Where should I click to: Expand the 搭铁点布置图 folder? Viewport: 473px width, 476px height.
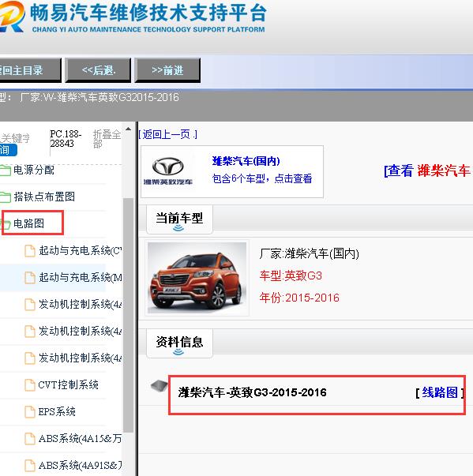[44, 197]
